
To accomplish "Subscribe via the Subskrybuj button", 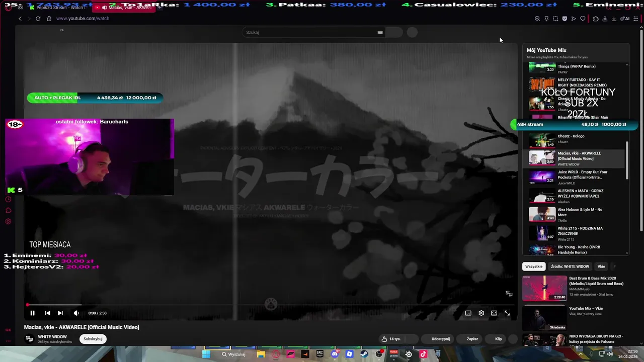I will coord(93,339).
